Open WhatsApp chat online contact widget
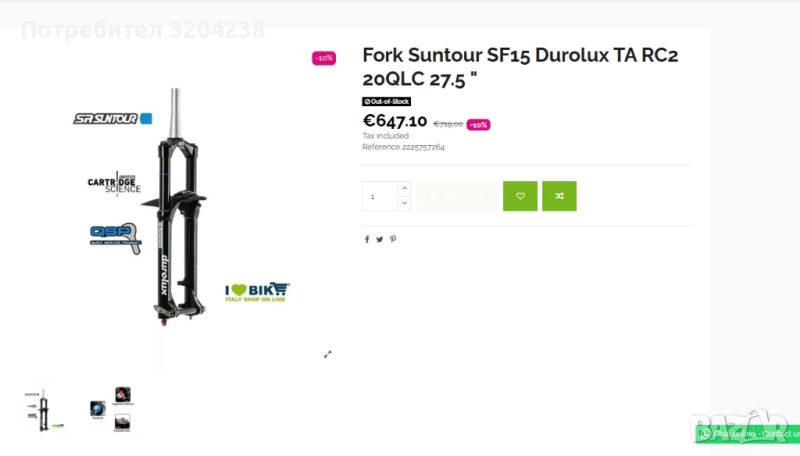 (x=748, y=434)
